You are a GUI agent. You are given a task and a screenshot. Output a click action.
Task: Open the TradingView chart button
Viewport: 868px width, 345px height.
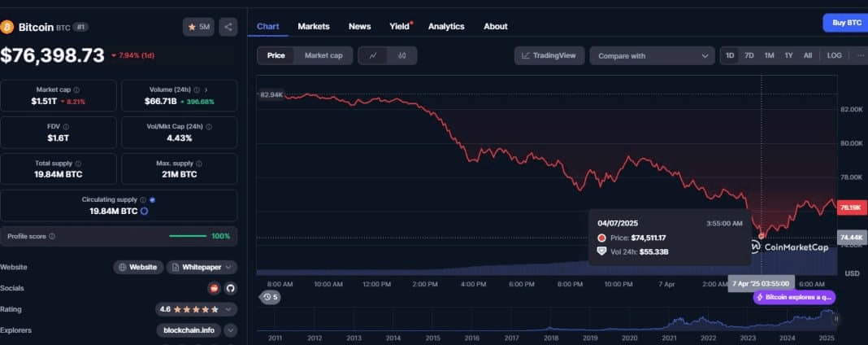[x=549, y=55]
